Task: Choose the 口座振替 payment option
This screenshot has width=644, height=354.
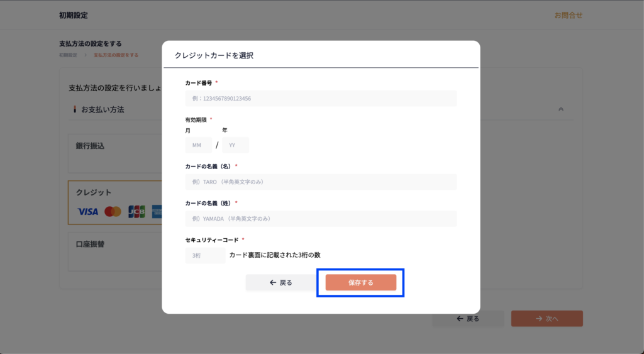Action: point(113,250)
